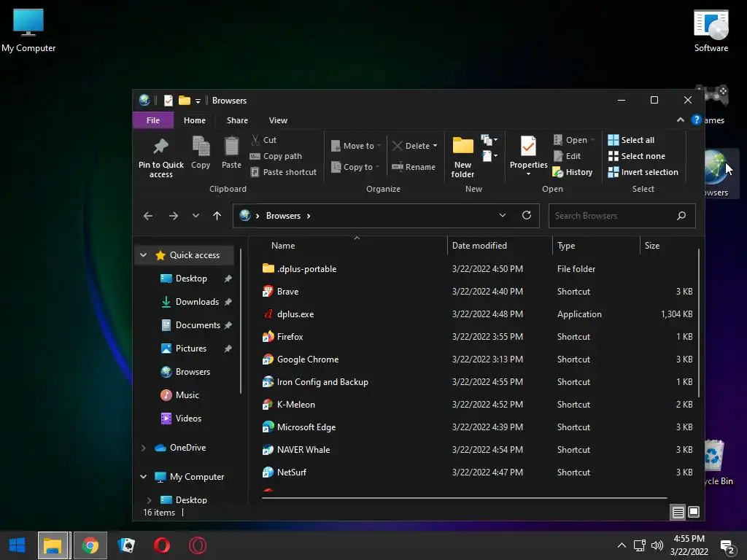Open the Windows Start button
The width and height of the screenshot is (747, 560).
tap(18, 545)
